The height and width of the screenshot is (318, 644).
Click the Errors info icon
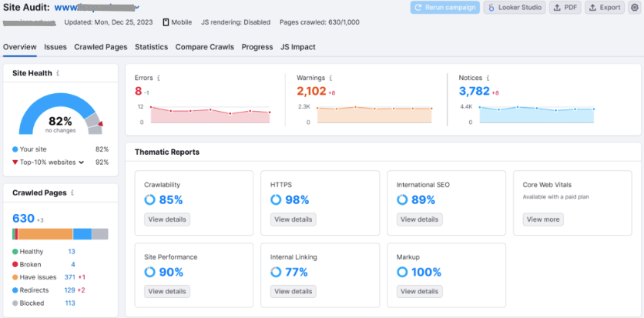click(159, 78)
